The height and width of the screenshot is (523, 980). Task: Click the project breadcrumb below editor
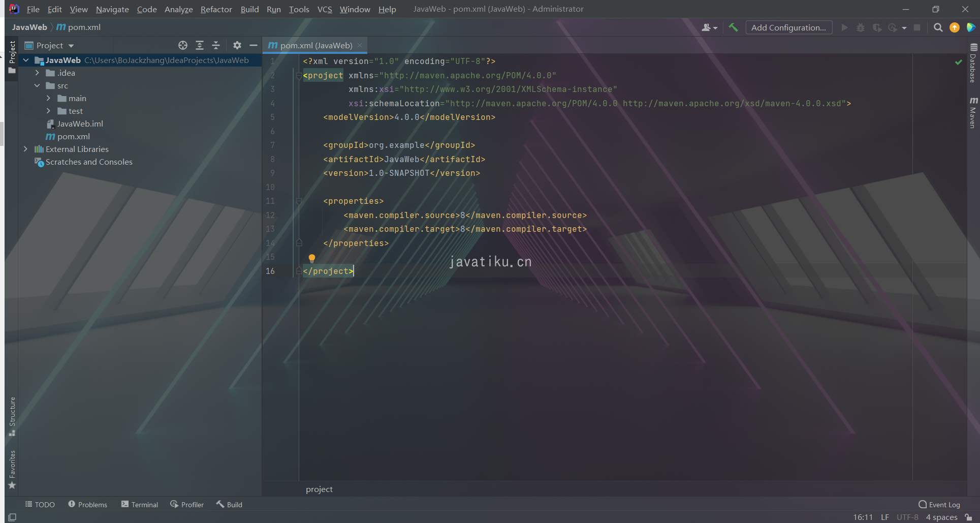point(319,489)
